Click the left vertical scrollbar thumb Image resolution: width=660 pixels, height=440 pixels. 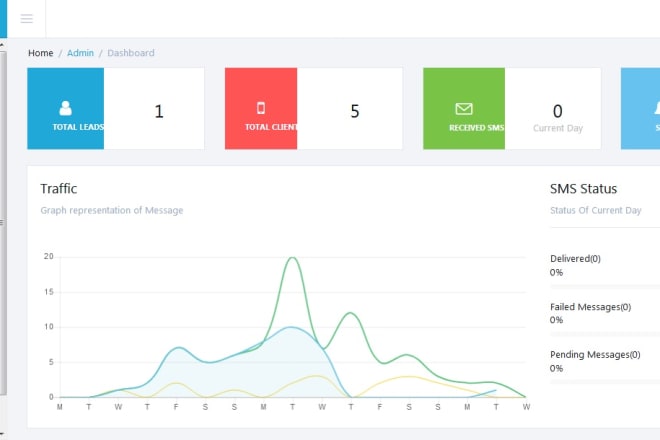[3, 223]
